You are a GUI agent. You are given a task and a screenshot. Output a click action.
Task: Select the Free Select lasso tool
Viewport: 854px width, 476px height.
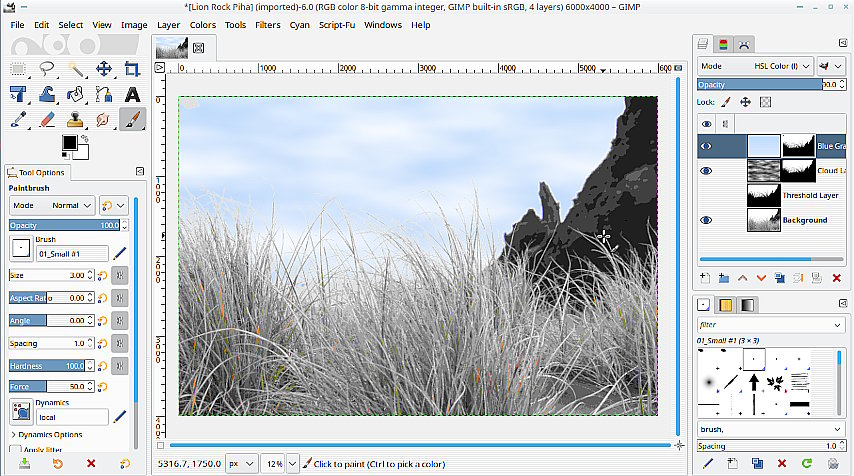(x=47, y=69)
